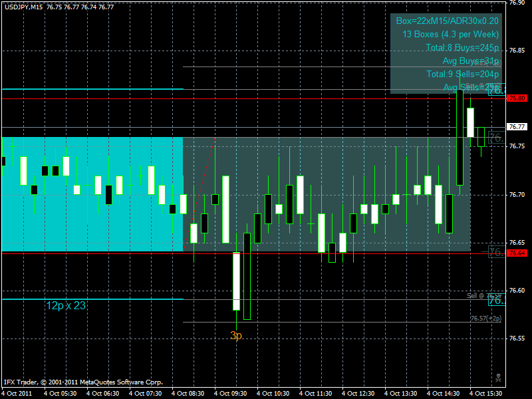This screenshot has height=399, width=532.
Task: Click the red 76.80 price tag
Action: pos(517,98)
